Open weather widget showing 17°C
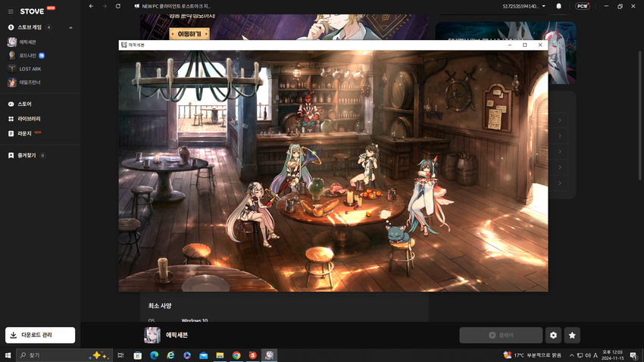Viewport: 644px width, 362px height. coord(533,355)
